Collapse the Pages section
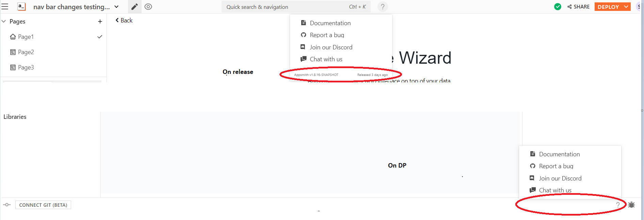This screenshot has height=220, width=644. [x=4, y=21]
